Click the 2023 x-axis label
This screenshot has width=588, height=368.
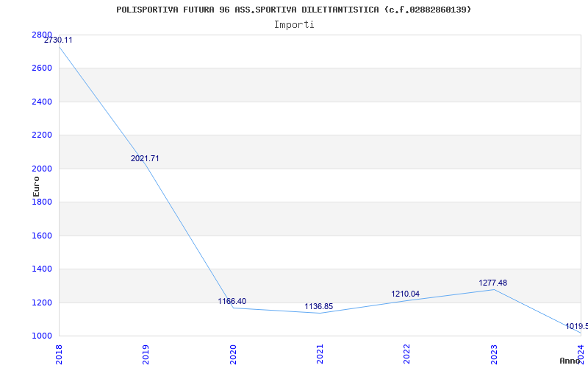[494, 355]
